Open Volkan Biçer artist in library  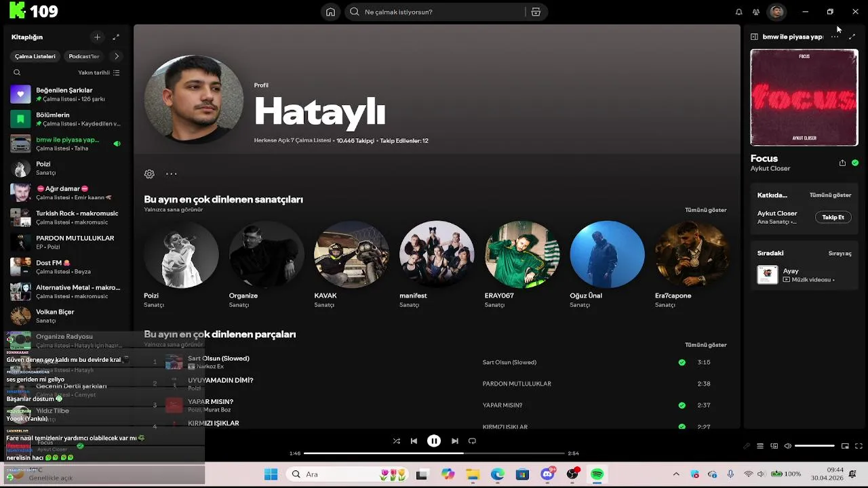click(x=65, y=316)
